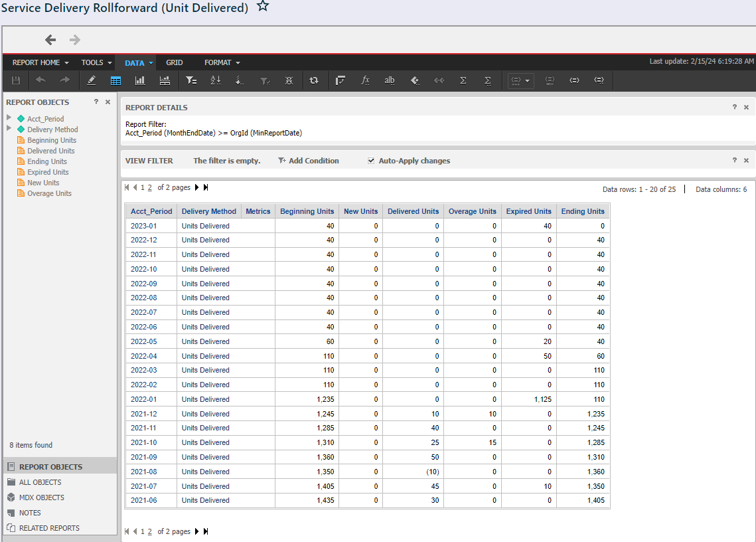This screenshot has height=542, width=756.
Task: Open the Format menu
Action: [222, 62]
